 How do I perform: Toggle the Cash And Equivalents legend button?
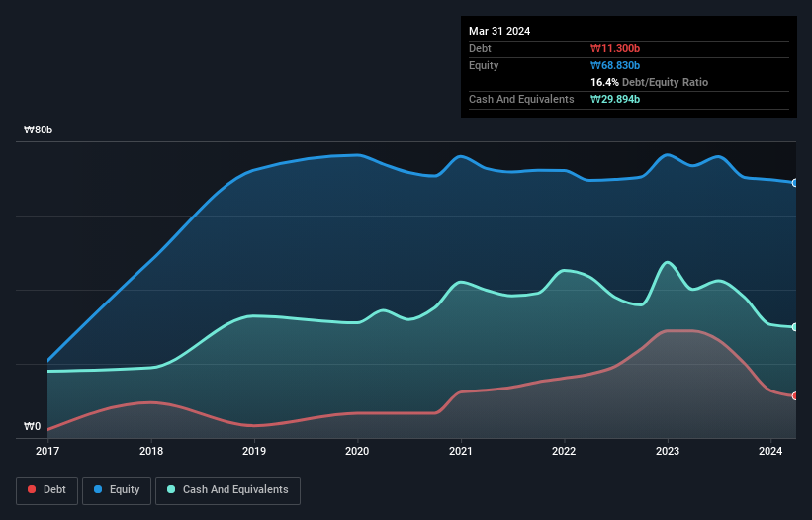pos(227,490)
